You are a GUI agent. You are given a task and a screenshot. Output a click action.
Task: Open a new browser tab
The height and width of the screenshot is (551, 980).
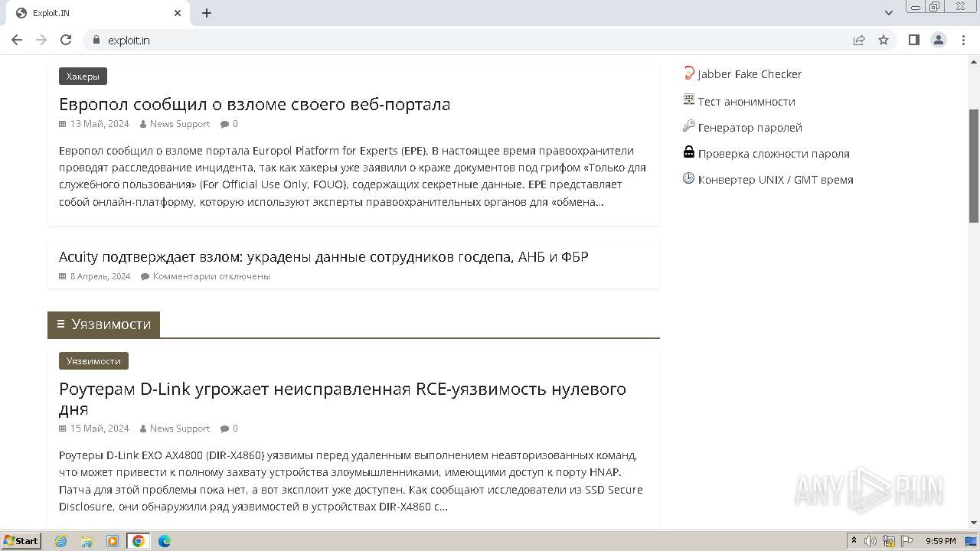207,13
